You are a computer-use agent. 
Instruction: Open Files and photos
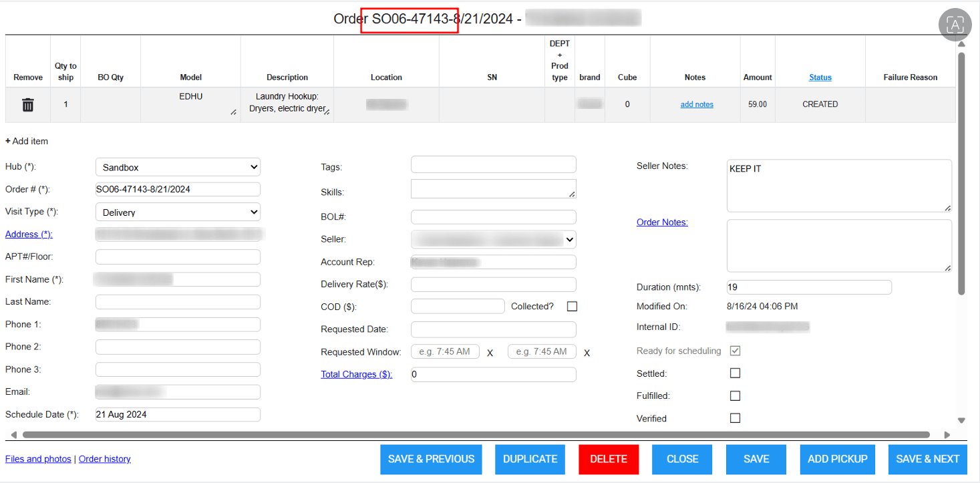pyautogui.click(x=37, y=458)
